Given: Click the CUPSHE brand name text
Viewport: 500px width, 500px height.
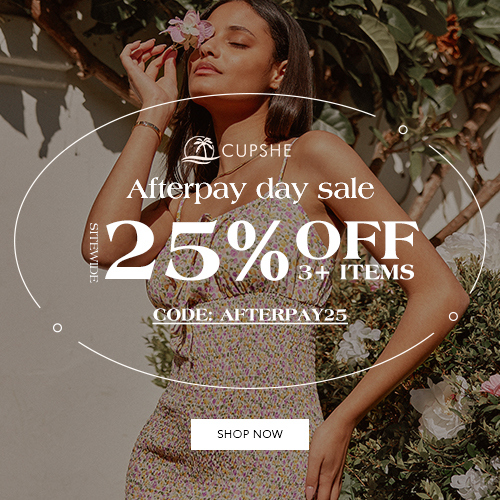Looking at the screenshot, I should click(x=256, y=150).
